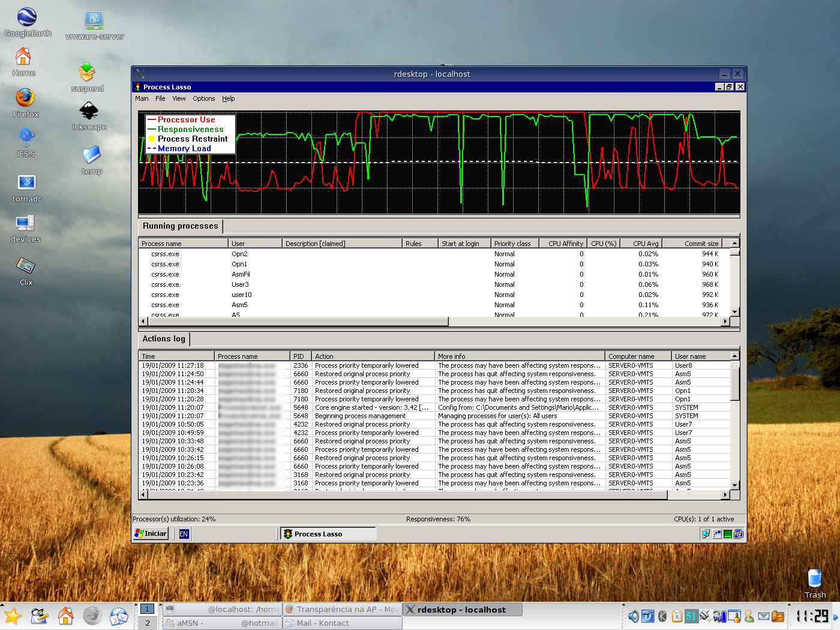Switch to the Mail - Kontact task
The height and width of the screenshot is (630, 840).
343,623
